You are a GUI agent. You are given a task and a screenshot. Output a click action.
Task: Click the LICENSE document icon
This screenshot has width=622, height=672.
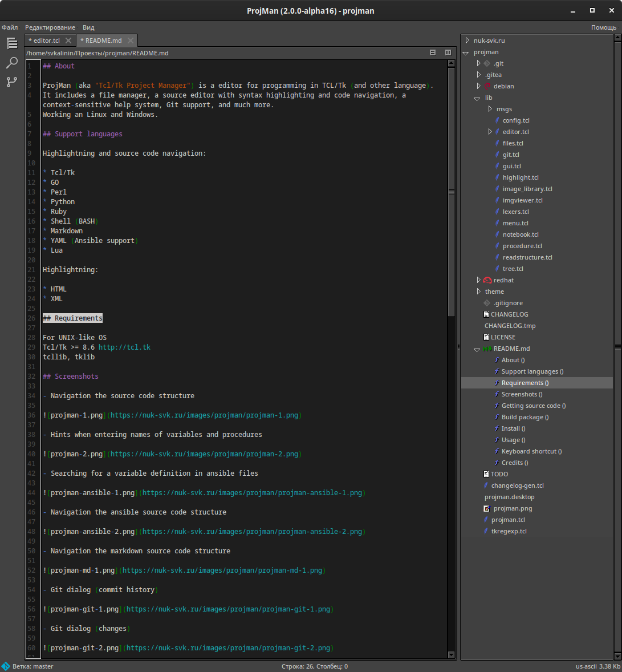point(486,337)
